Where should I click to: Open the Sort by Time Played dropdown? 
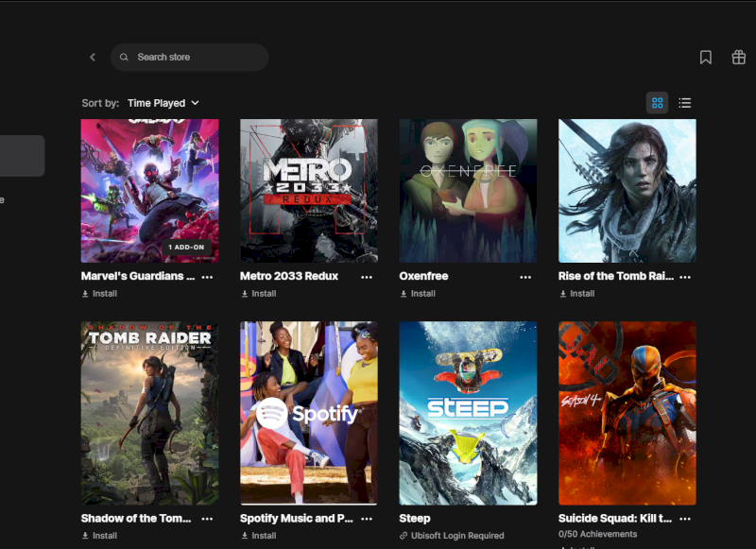(x=163, y=103)
